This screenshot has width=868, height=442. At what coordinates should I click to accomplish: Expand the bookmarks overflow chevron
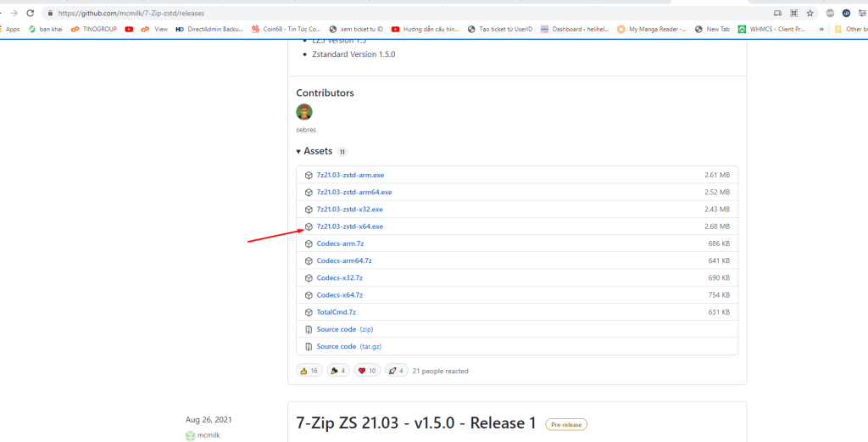click(821, 30)
